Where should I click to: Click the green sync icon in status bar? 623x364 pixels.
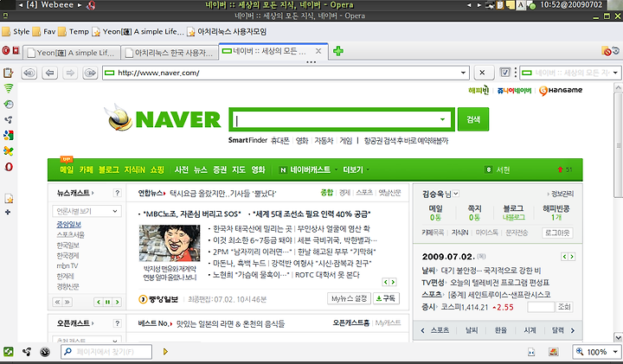tap(9, 352)
